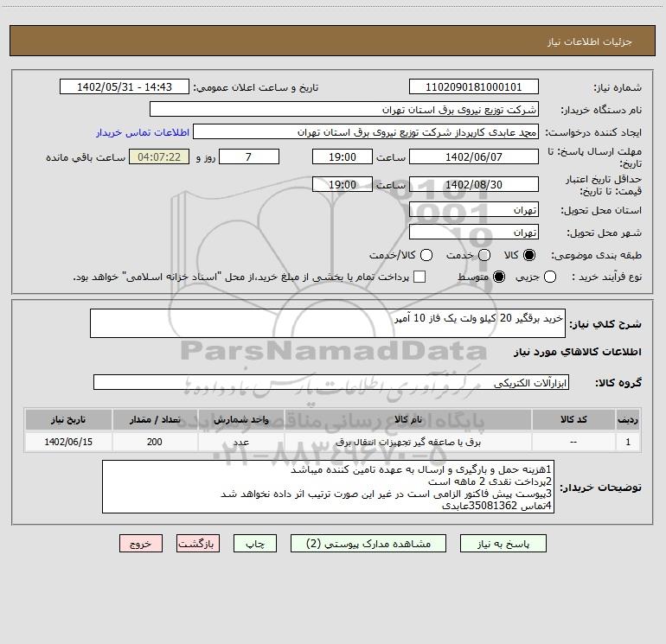Select the متوسط purchase type radio
666x644 pixels.
click(499, 277)
